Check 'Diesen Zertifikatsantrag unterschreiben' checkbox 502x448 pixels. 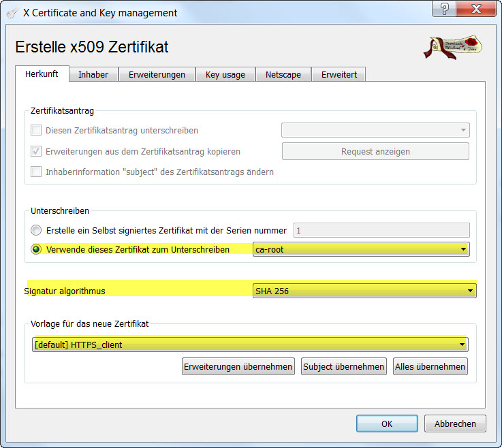coord(36,130)
